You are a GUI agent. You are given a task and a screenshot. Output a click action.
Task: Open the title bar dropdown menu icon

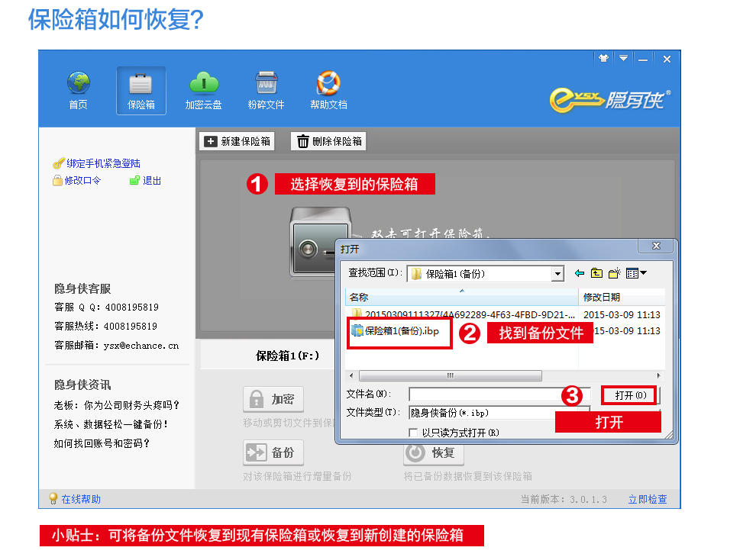click(623, 58)
